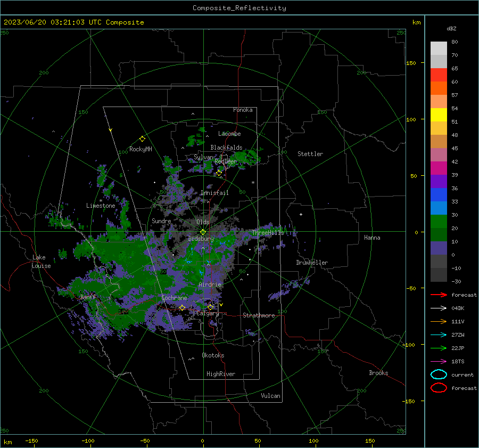
Task: Click the cyan current ellipse icon
Action: 439,374
